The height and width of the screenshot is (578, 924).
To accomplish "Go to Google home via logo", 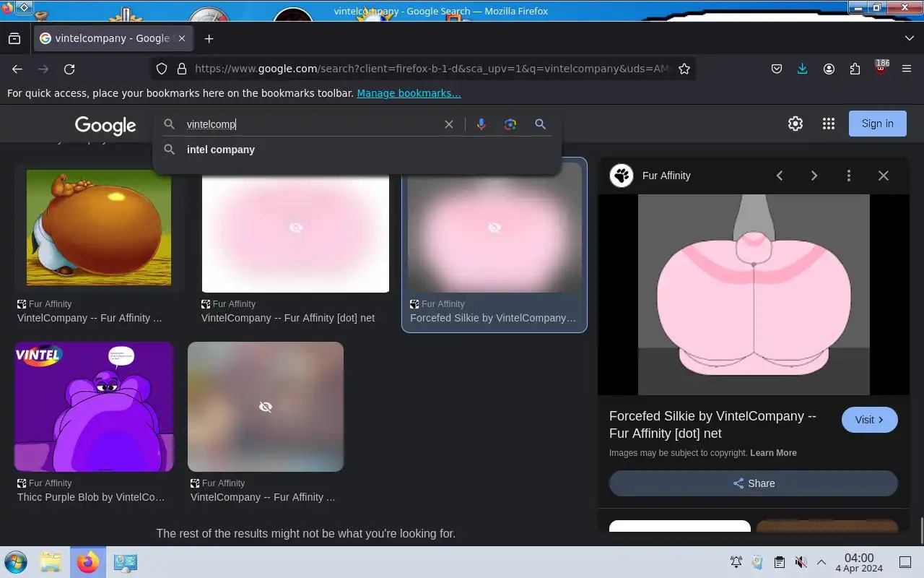I will click(x=105, y=126).
